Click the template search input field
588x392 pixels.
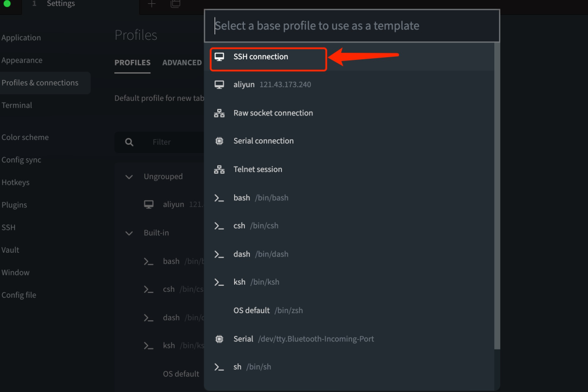click(x=352, y=26)
